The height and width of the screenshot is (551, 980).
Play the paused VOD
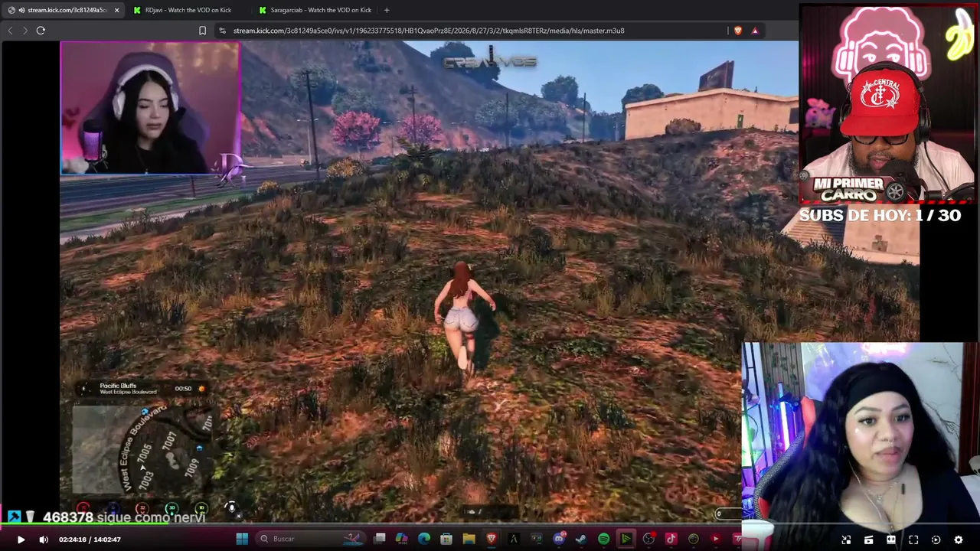click(x=21, y=540)
